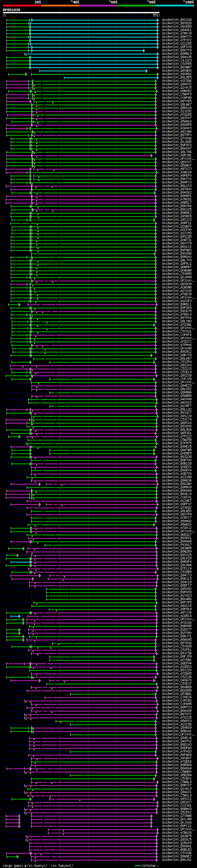Select the UniRef100_A9NXM2 label
197x868 pixels.
pyautogui.click(x=177, y=91)
